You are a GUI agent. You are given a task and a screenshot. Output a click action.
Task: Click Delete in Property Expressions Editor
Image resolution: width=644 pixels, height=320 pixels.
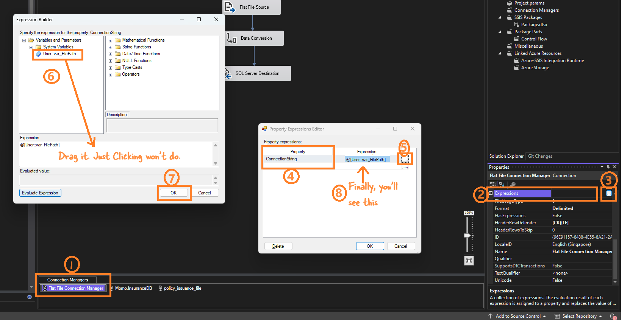tap(278, 246)
